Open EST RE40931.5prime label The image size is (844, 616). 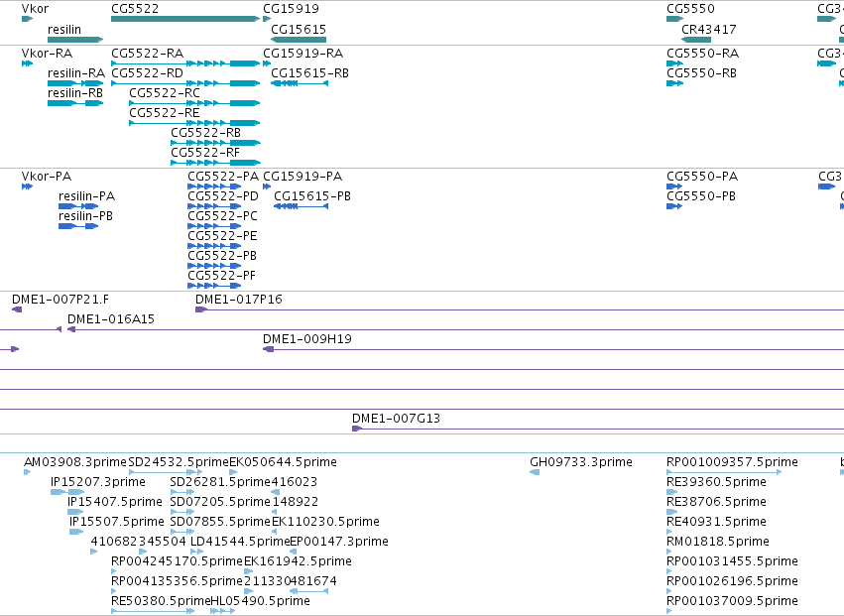point(716,522)
